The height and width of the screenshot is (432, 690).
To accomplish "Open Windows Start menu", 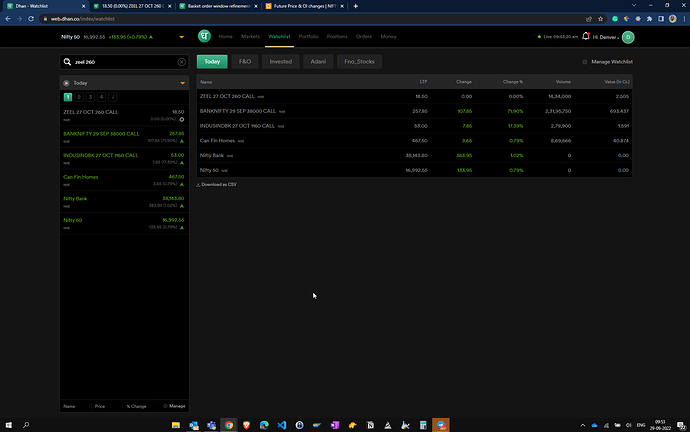I will click(x=8, y=425).
